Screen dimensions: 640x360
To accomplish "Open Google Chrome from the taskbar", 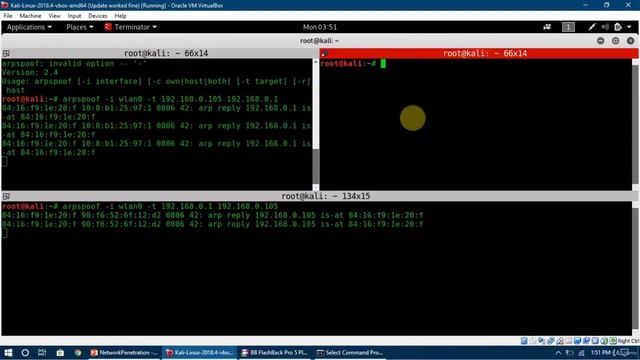I will pyautogui.click(x=78, y=353).
